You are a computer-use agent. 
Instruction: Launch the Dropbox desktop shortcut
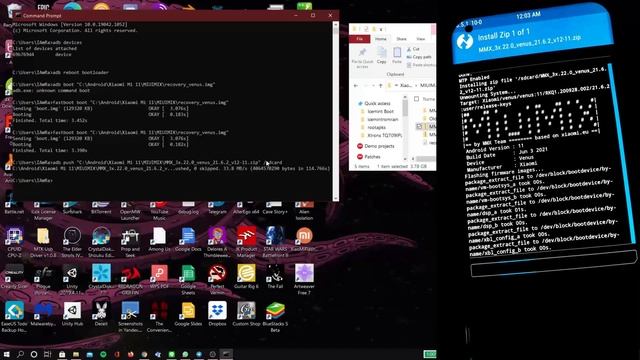click(x=217, y=315)
